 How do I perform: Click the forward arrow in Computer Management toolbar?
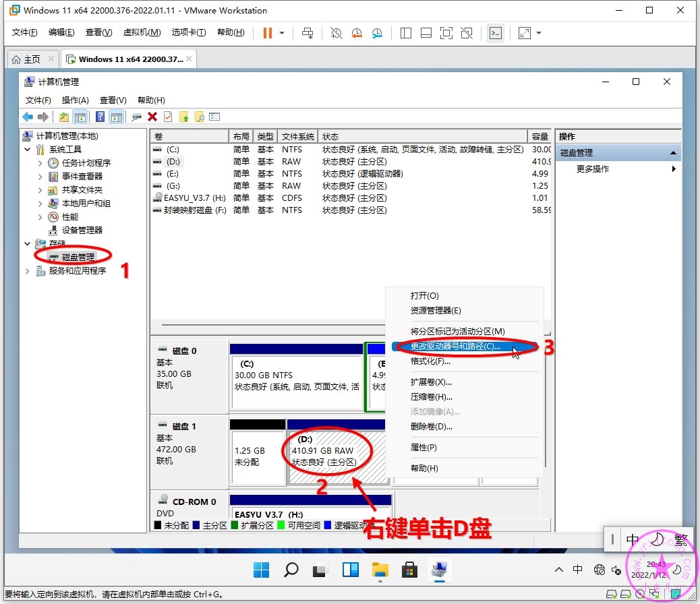point(43,117)
